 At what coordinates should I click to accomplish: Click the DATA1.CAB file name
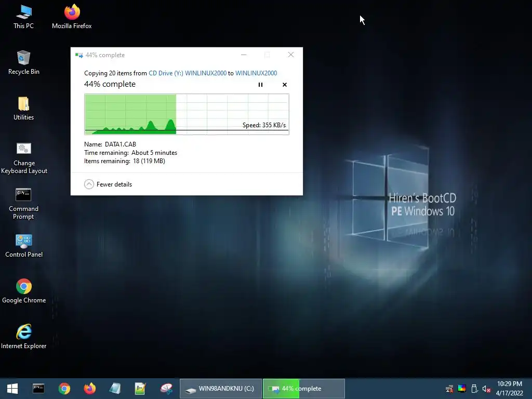click(x=121, y=144)
